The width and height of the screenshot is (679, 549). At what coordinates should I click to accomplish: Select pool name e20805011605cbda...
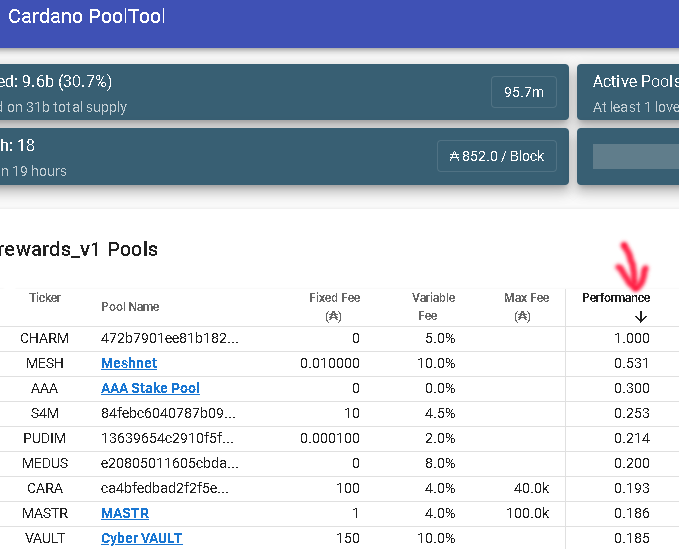(170, 463)
